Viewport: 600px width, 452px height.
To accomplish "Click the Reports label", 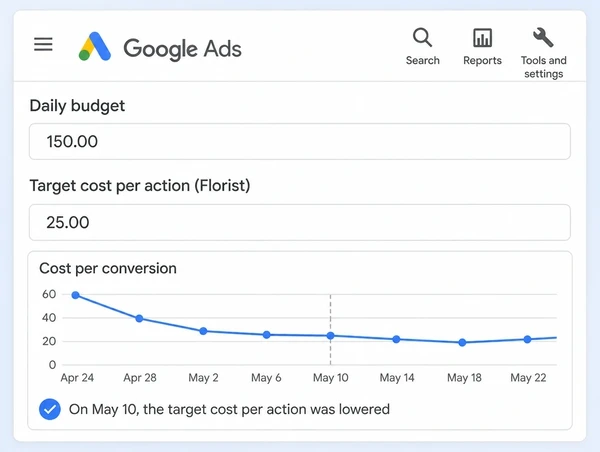I will (482, 60).
